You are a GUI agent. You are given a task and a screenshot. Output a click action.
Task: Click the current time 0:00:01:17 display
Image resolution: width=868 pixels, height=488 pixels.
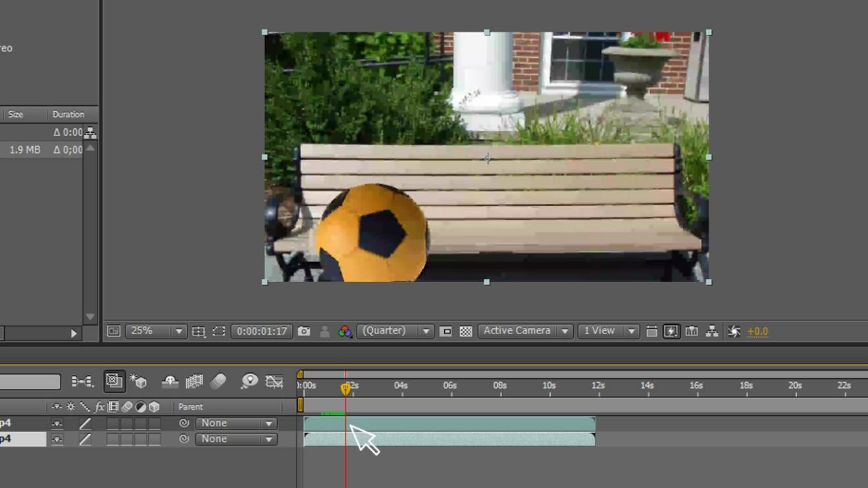click(262, 331)
